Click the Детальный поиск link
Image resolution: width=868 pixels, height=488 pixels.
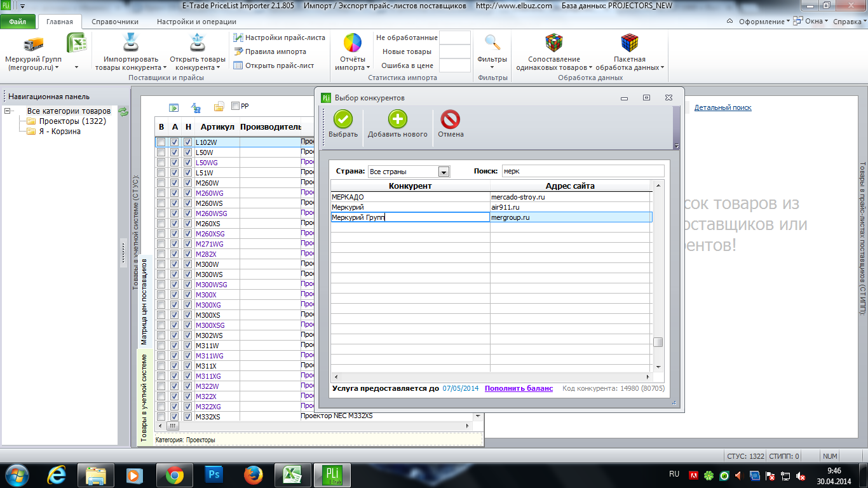tap(722, 107)
